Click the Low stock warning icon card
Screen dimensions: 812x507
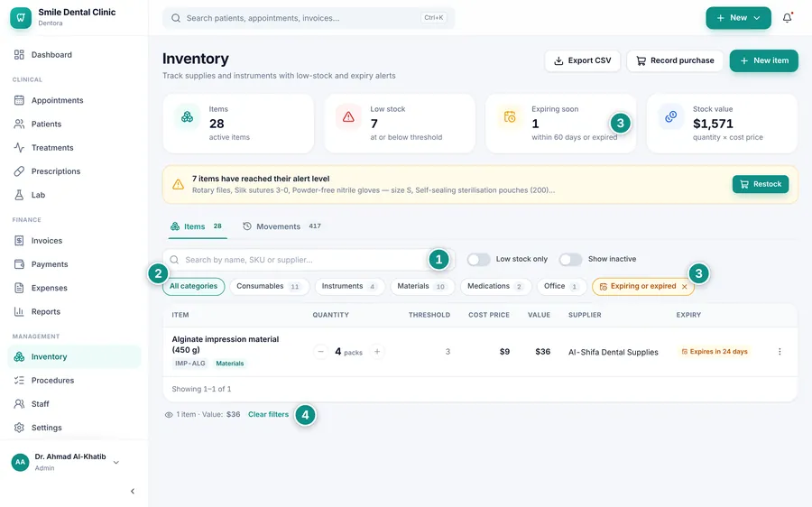tap(348, 117)
